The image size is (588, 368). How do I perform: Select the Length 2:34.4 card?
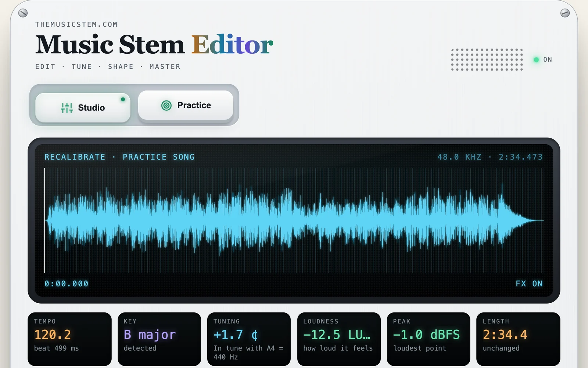[x=518, y=339]
